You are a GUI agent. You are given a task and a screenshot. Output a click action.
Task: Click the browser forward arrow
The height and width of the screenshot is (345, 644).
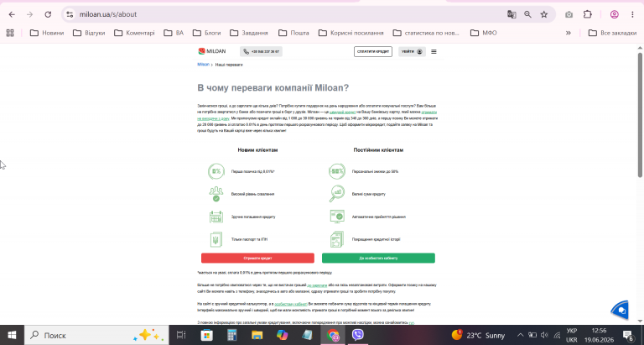[x=29, y=14]
